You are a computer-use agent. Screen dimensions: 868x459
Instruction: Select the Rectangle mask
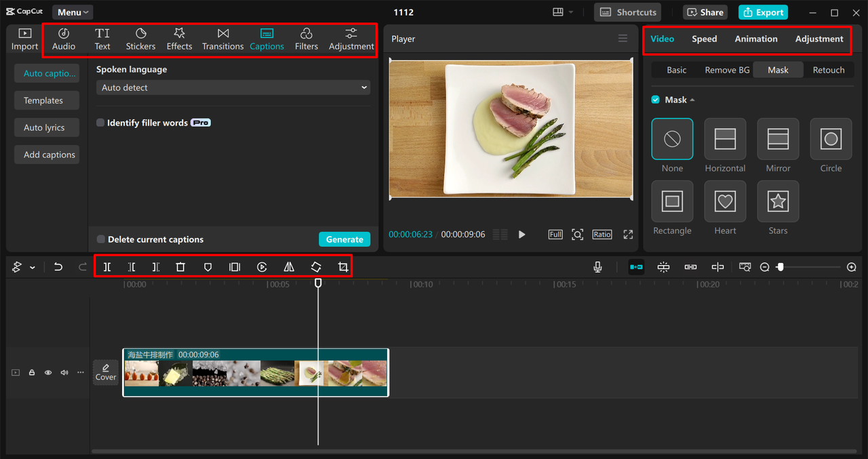tap(672, 201)
